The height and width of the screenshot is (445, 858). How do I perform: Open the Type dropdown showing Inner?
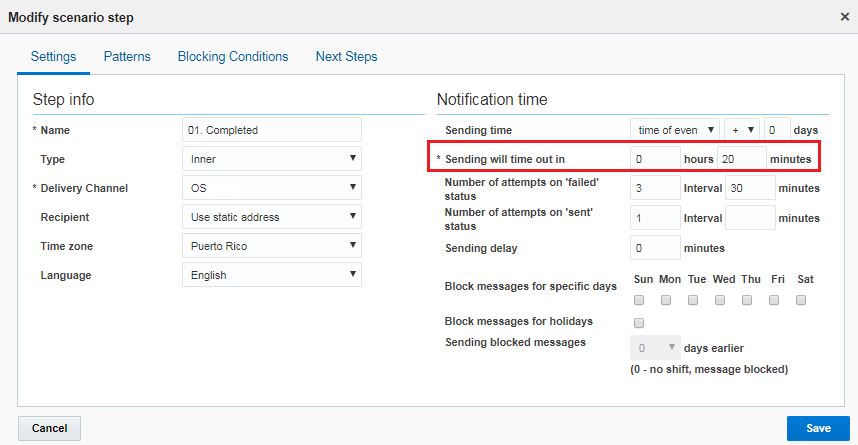[x=272, y=159]
